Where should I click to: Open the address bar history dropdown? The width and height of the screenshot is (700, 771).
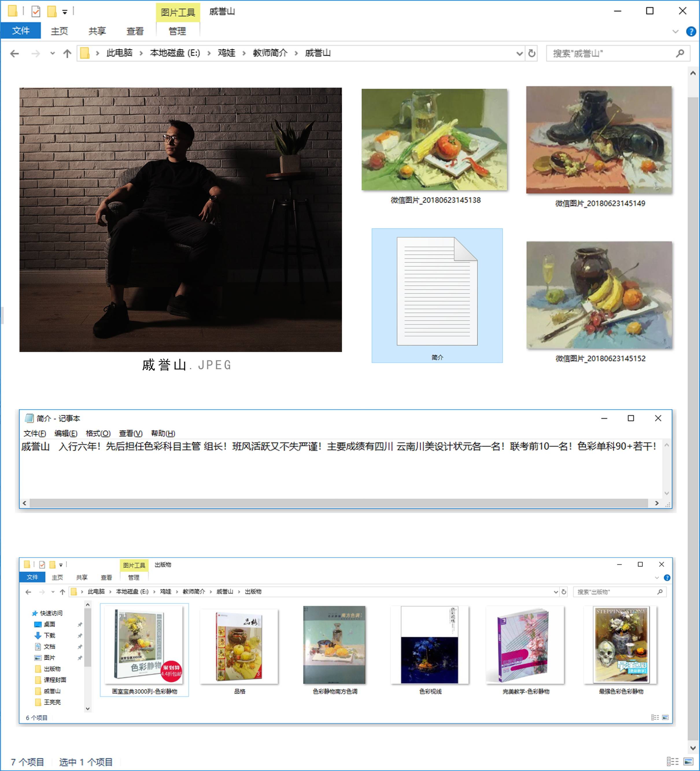click(x=519, y=53)
